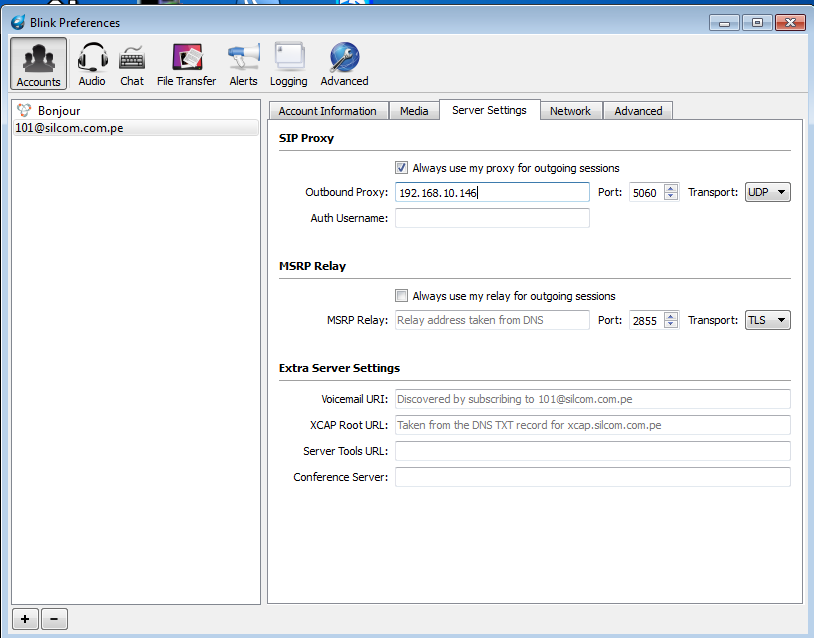Switch to the Account Information tab
Screen dimensions: 814x638
327,111
